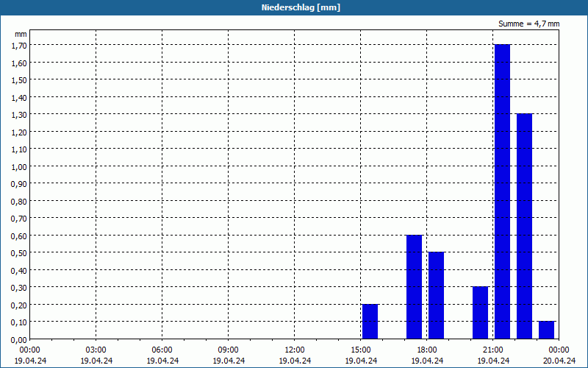
Task: Click the tallest 1,70 mm precipitation bar
Action: click(502, 191)
